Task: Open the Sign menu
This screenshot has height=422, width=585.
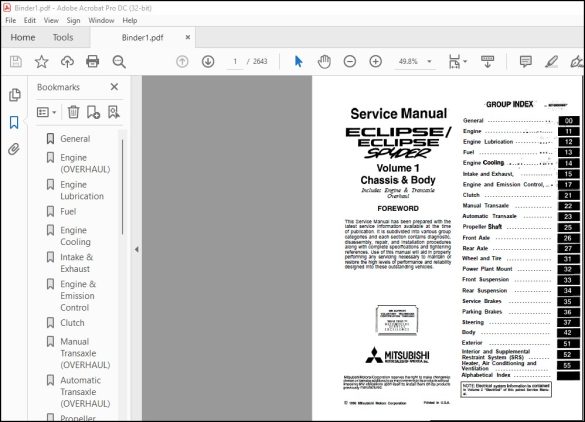Action: (x=73, y=21)
